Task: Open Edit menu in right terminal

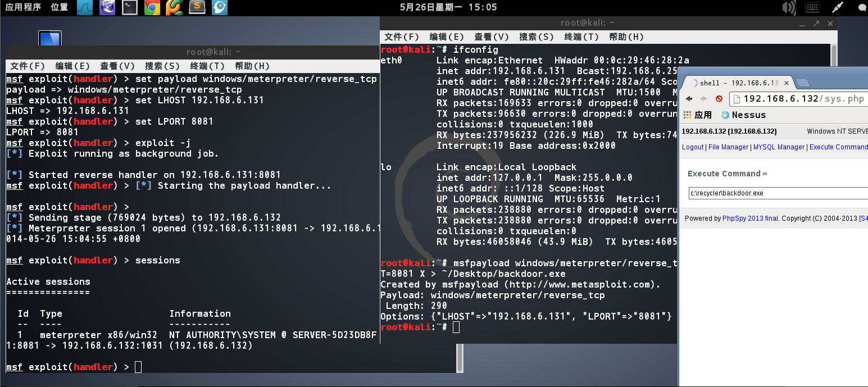Action: click(447, 37)
